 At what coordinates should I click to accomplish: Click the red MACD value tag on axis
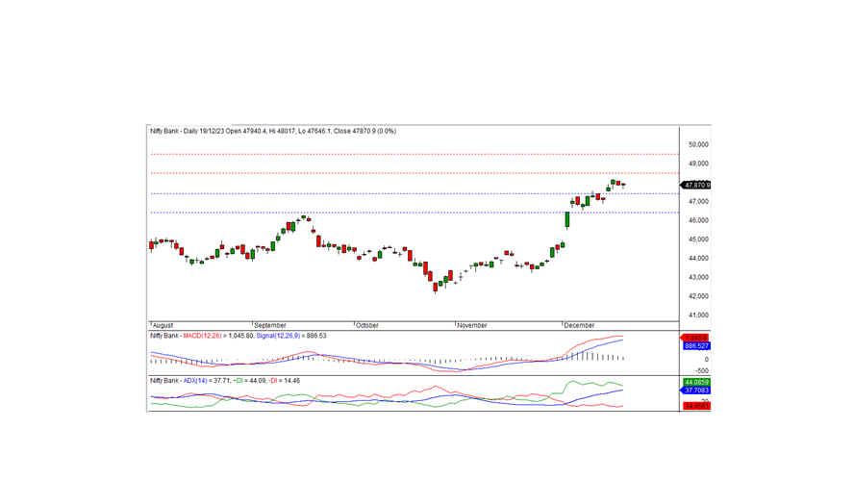(696, 338)
